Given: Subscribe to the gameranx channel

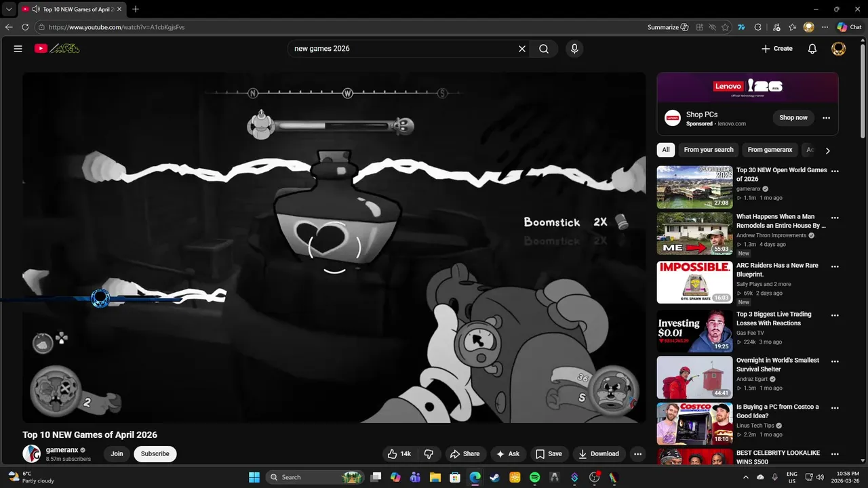Looking at the screenshot, I should click(x=155, y=454).
